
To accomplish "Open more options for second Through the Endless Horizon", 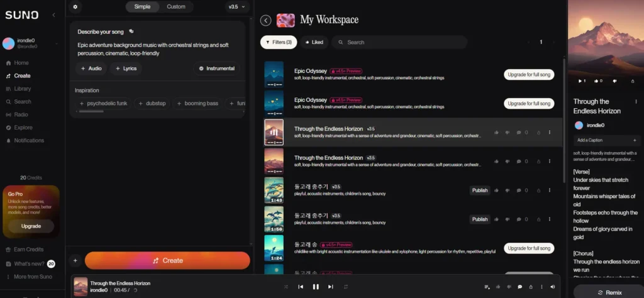I will tap(550, 162).
